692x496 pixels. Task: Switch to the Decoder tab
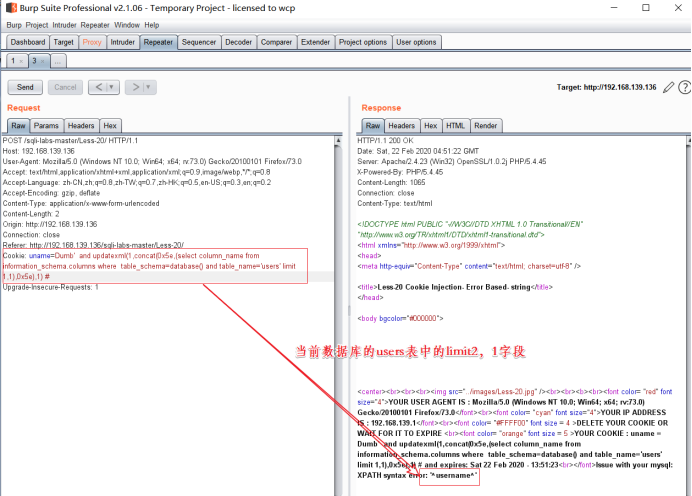(238, 42)
